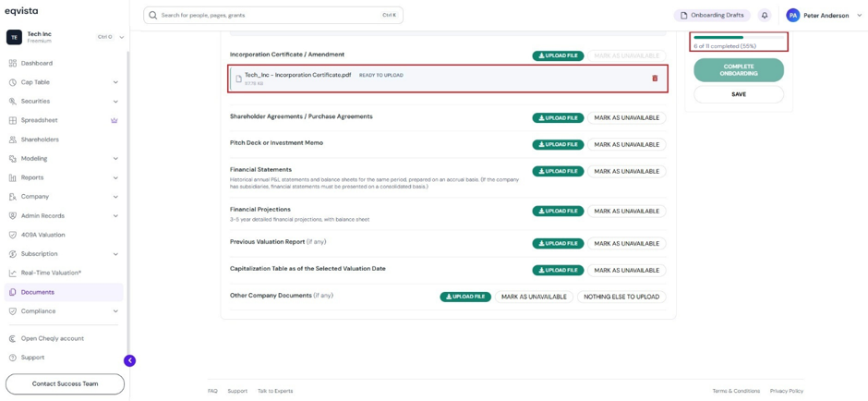This screenshot has height=401, width=868.
Task: Collapse sidebar with purple arrow button
Action: coord(129,360)
